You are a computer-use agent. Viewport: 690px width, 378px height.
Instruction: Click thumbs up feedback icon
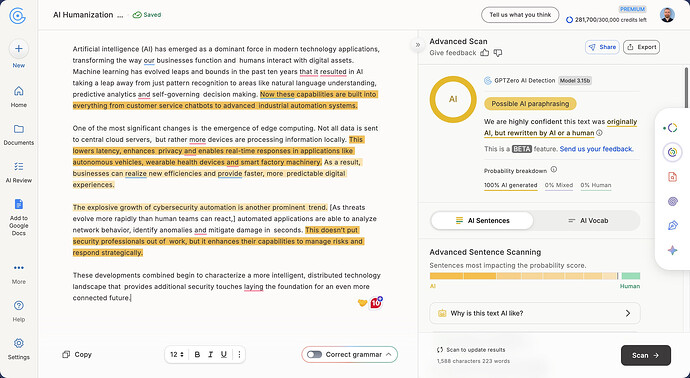[484, 53]
